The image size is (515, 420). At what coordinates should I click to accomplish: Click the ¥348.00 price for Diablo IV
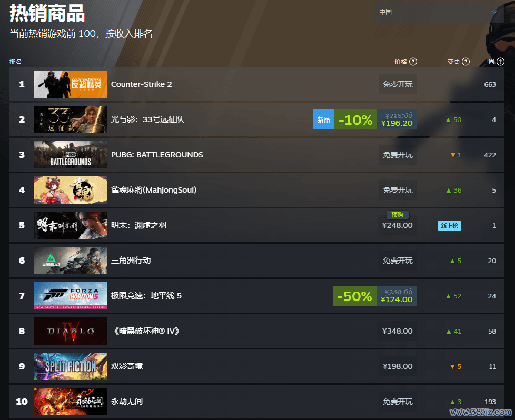(x=398, y=331)
